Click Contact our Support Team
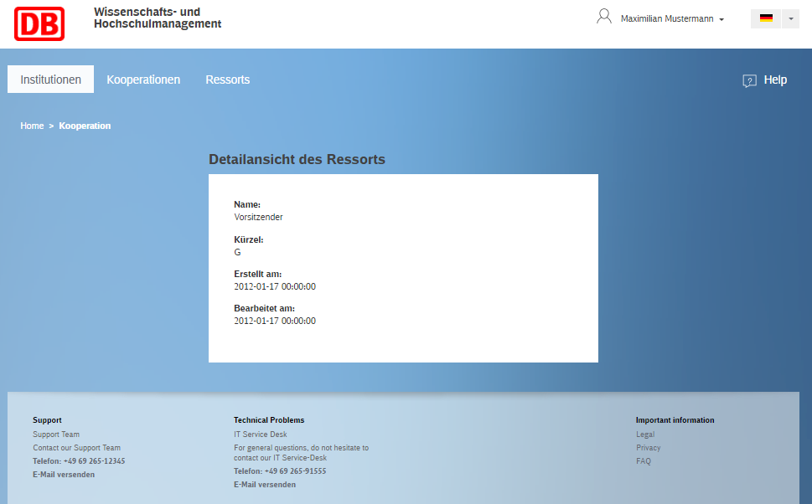Screen dimensions: 812x504 (x=76, y=448)
